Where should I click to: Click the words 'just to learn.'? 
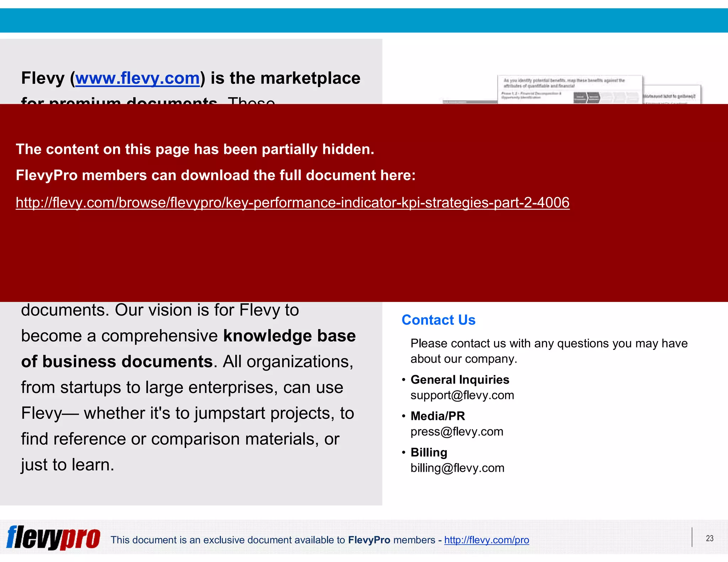click(68, 465)
